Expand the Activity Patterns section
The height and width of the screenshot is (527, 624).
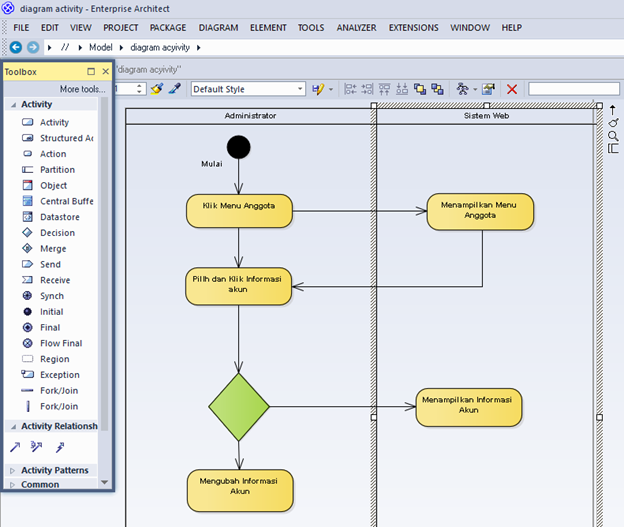13,470
